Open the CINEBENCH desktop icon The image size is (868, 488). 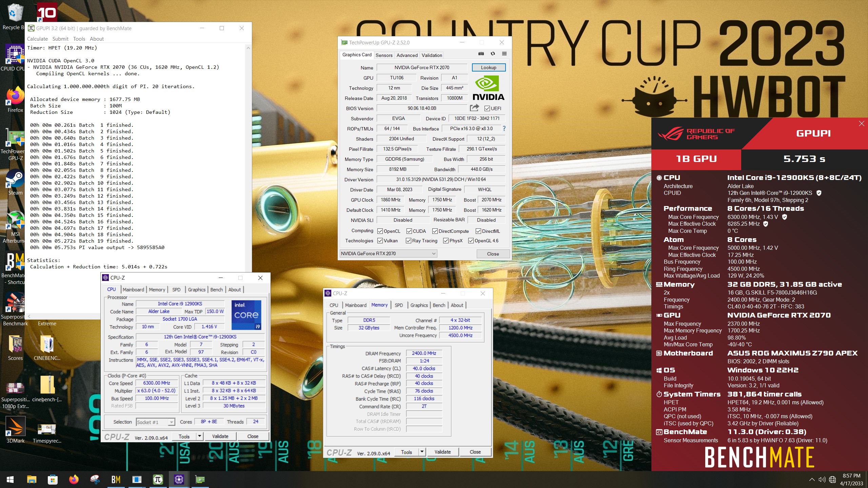47,347
